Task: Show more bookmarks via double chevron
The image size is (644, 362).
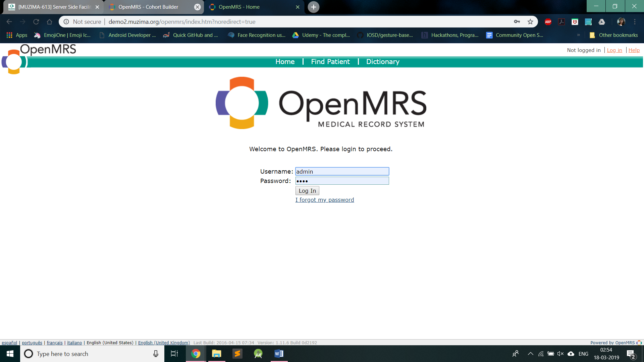Action: pos(578,35)
